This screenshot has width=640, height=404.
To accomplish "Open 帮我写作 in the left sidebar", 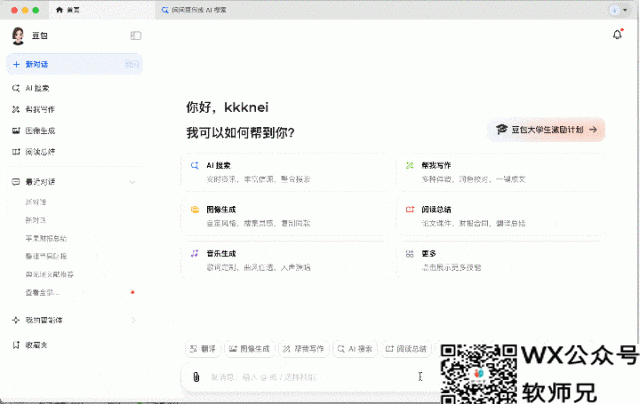I will [74, 109].
